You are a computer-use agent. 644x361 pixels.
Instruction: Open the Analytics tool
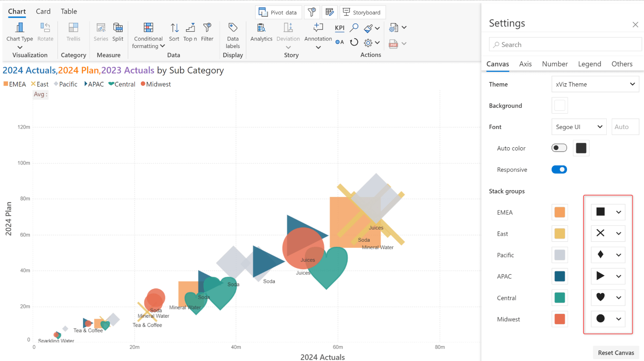tap(261, 32)
